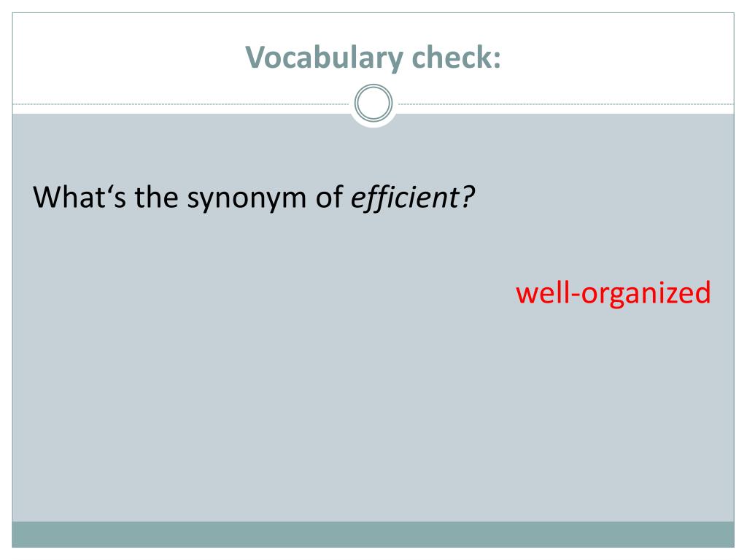747x560 pixels.
Task: Click the 'organized' part of the red answer
Action: click(x=646, y=294)
